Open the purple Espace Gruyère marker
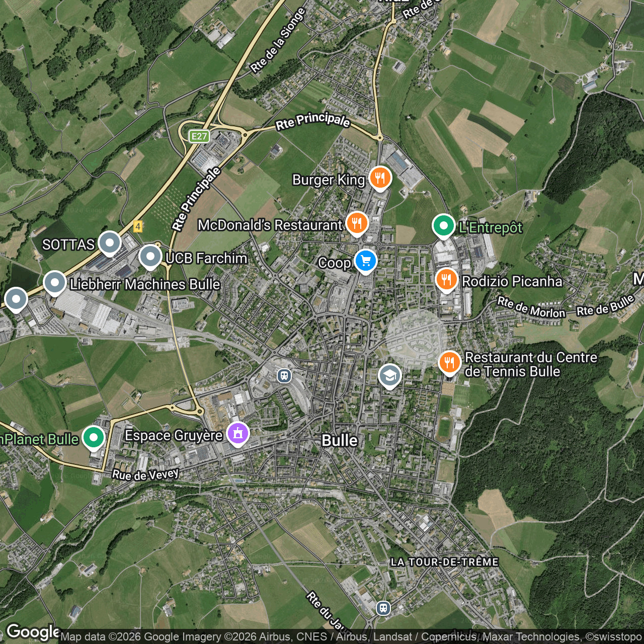The width and height of the screenshot is (644, 644). [x=238, y=434]
